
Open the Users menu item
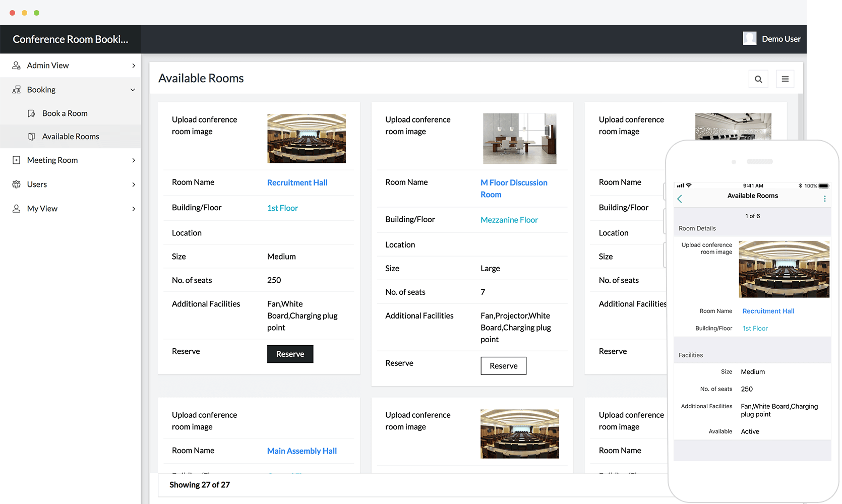[71, 184]
